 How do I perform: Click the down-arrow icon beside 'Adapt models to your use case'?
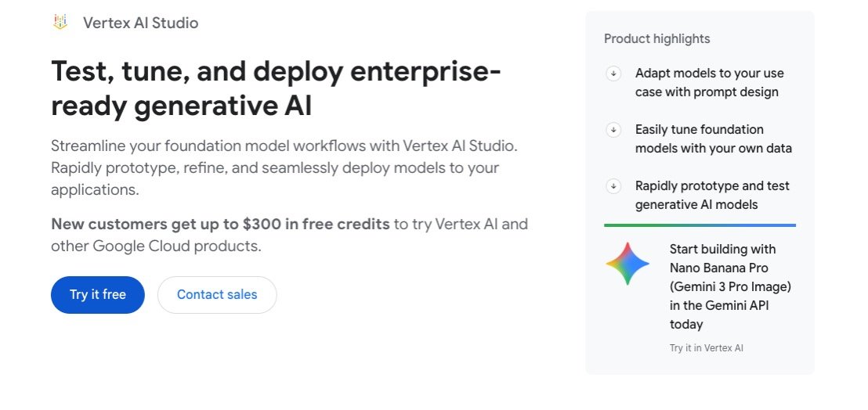point(613,74)
